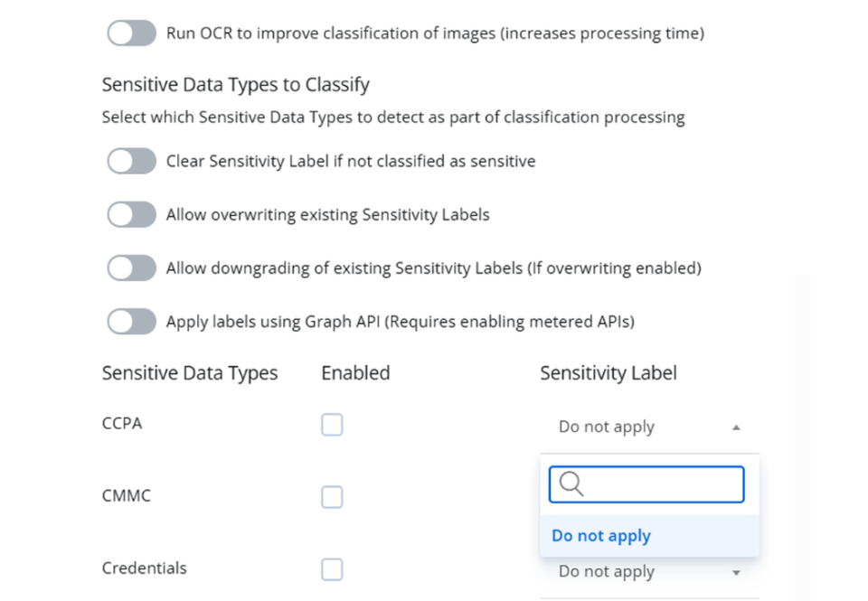Click the CMMC row label
The width and height of the screenshot is (868, 601).
click(x=126, y=495)
